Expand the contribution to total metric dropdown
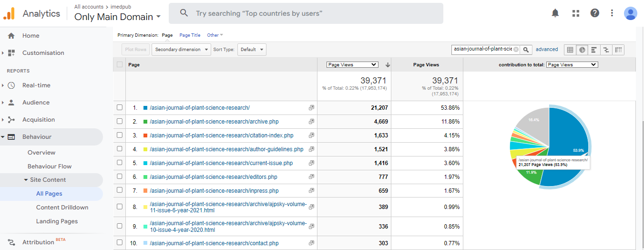The height and width of the screenshot is (250, 644). click(572, 64)
